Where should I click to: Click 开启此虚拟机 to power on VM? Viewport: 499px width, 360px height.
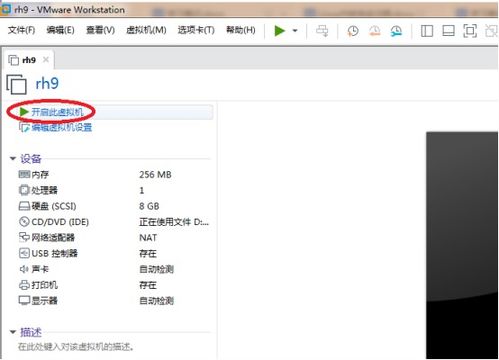pos(57,112)
